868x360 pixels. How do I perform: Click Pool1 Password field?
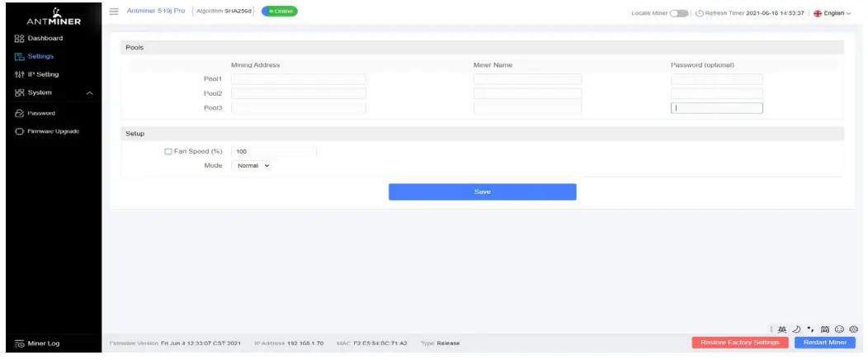[717, 79]
